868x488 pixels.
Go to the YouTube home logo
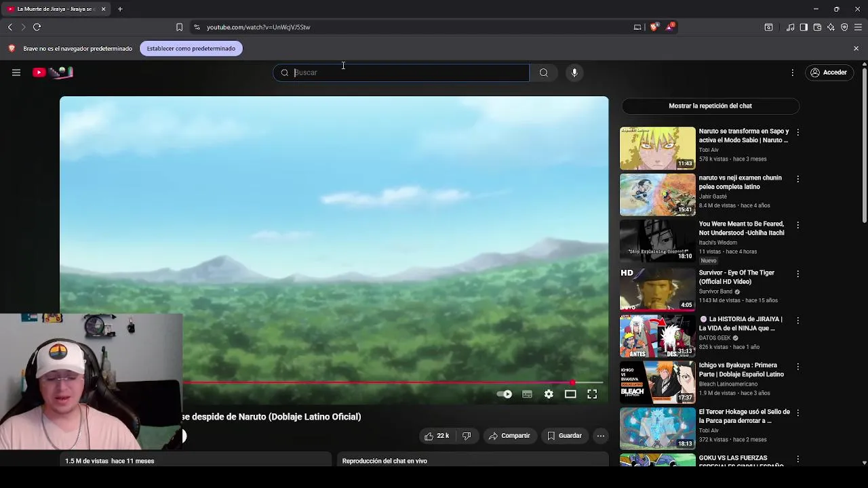coord(53,73)
